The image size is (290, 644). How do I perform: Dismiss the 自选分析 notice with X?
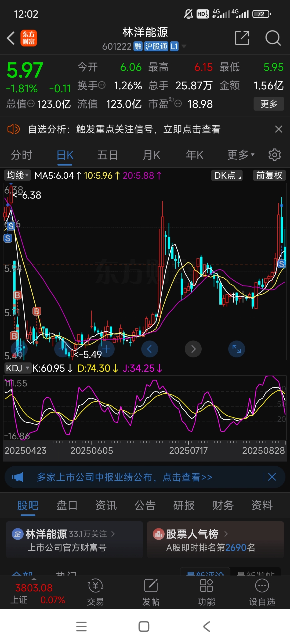point(279,129)
